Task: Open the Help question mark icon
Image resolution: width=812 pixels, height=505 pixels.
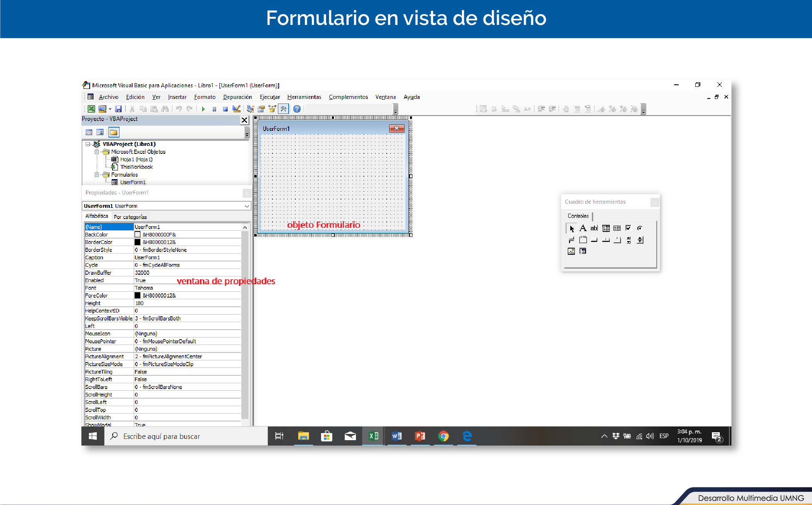Action: pyautogui.click(x=297, y=109)
